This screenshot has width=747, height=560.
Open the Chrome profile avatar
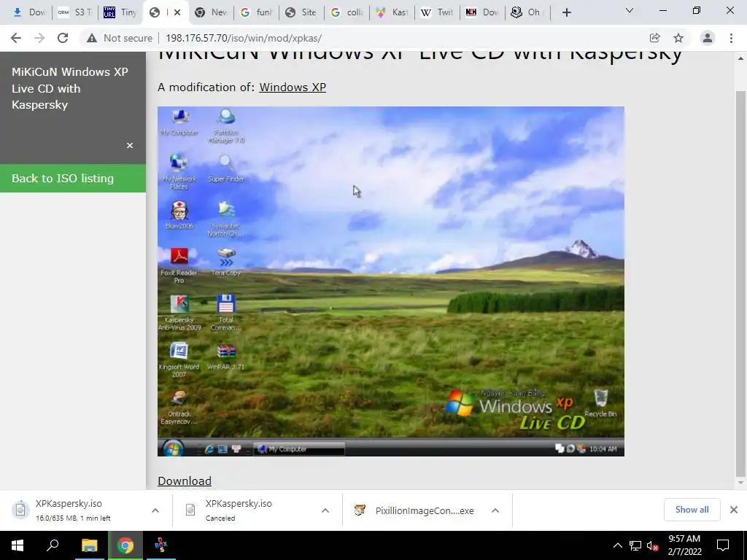[708, 38]
